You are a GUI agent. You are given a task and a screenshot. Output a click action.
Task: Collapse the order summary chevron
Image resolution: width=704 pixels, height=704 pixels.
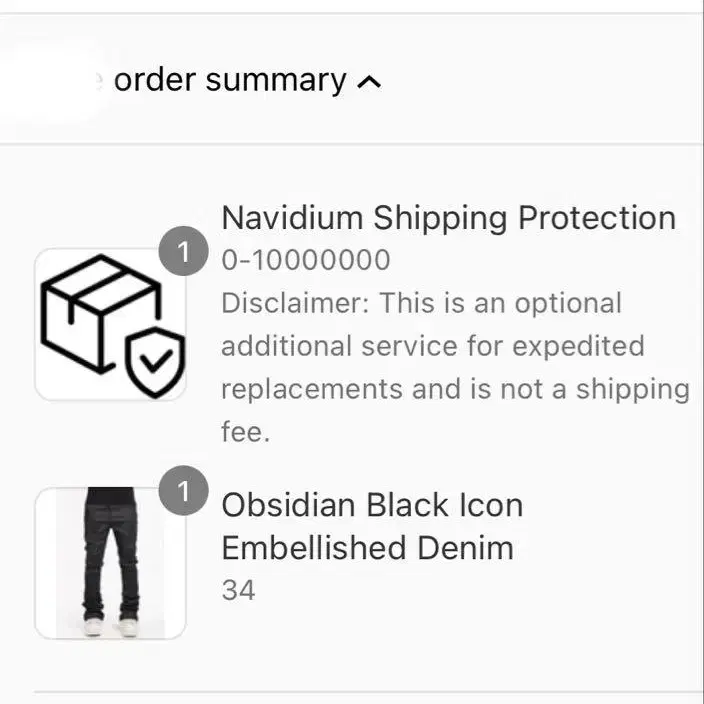(369, 83)
